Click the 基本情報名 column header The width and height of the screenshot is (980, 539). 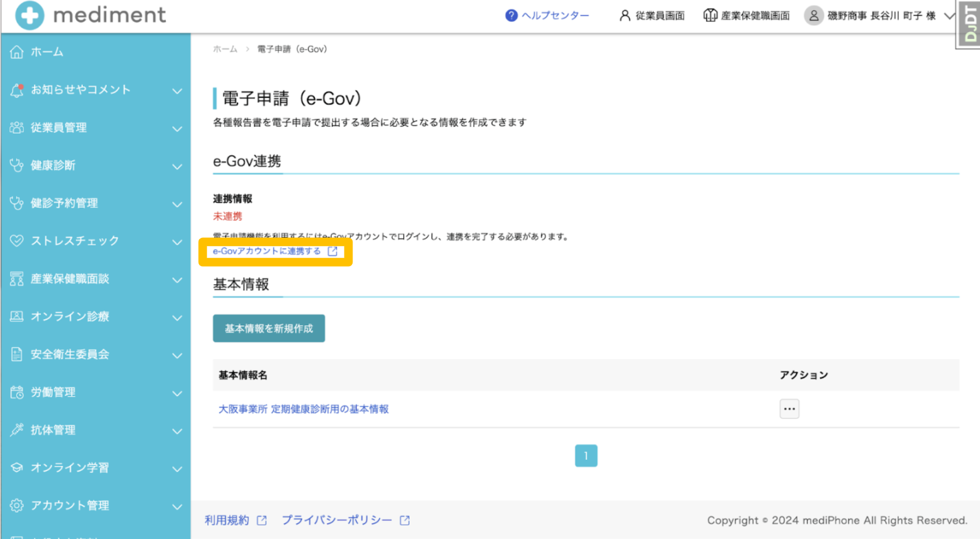(x=243, y=375)
